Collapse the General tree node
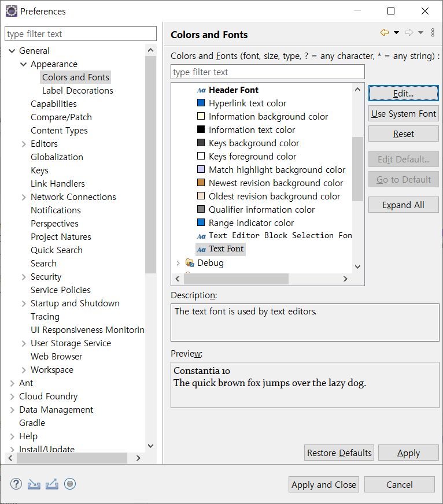 [12, 51]
